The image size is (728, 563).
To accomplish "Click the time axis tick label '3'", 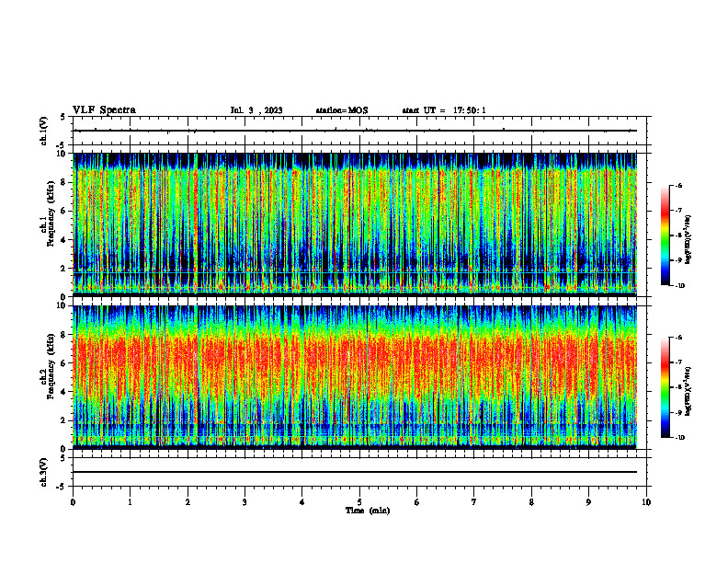I will 245,502.
